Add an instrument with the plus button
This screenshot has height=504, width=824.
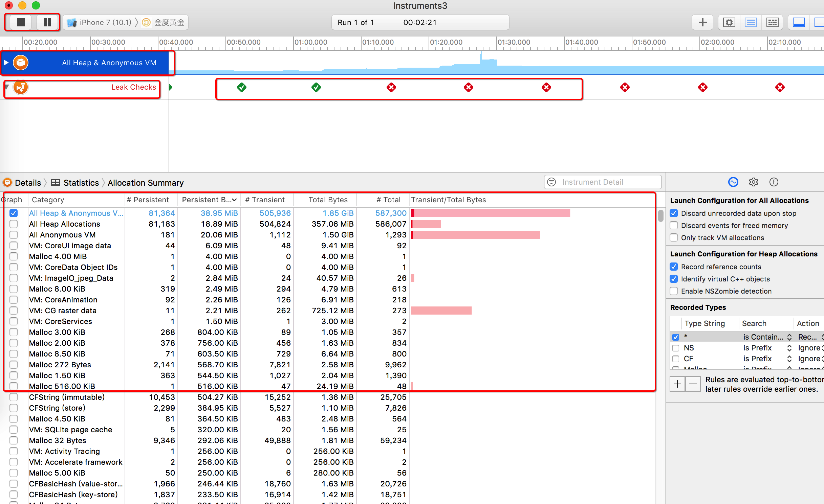tap(702, 22)
